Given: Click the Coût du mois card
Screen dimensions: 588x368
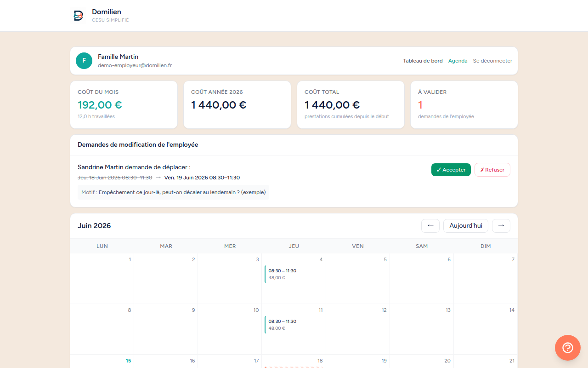Looking at the screenshot, I should (x=124, y=105).
